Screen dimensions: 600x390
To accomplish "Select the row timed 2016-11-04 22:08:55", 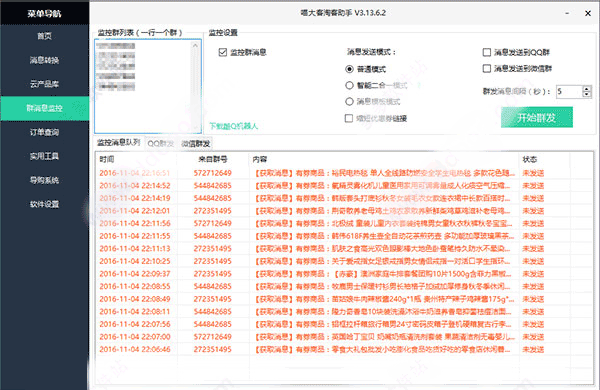I will click(x=344, y=286).
